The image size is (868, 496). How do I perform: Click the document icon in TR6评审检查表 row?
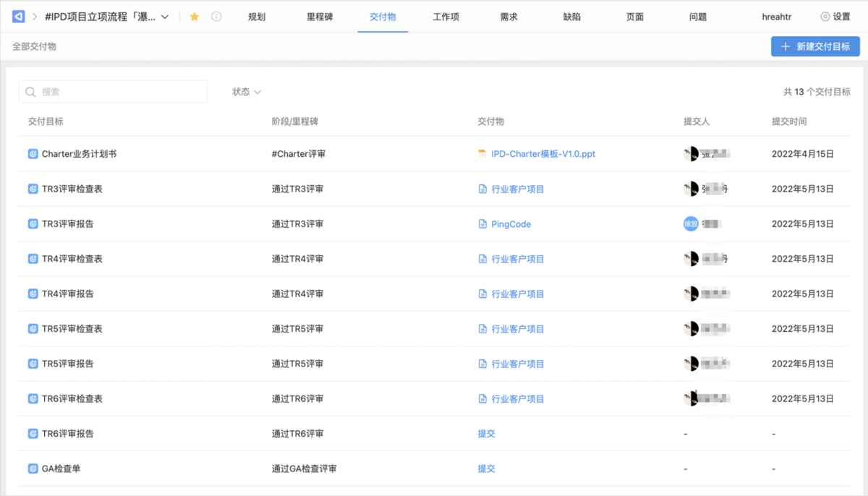482,398
